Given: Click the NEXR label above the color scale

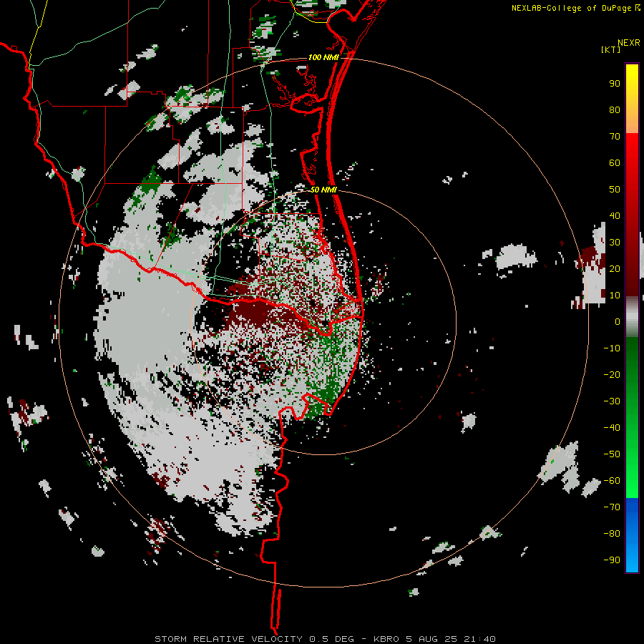Looking at the screenshot, I should [x=629, y=43].
